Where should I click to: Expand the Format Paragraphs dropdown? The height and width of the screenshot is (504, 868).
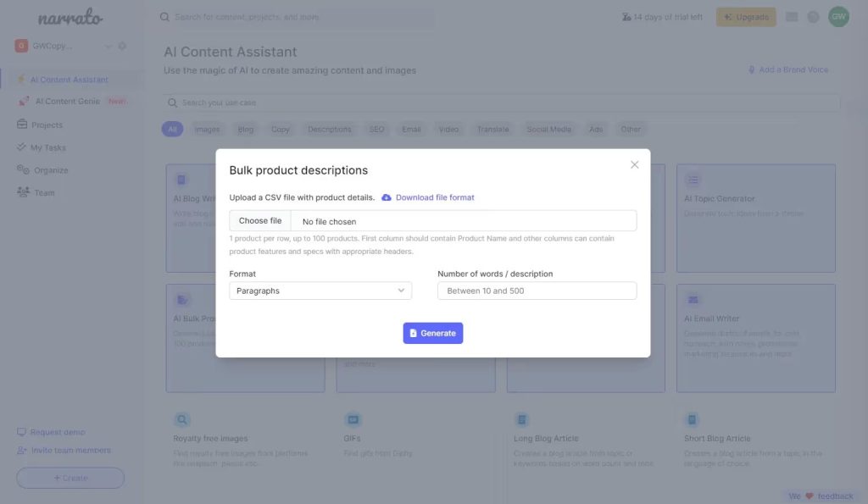point(320,291)
